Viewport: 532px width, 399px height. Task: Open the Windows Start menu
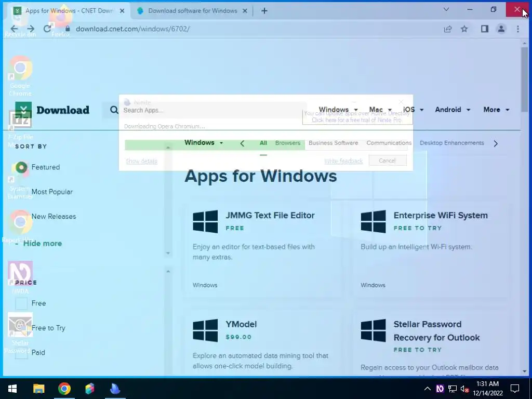[x=12, y=389]
